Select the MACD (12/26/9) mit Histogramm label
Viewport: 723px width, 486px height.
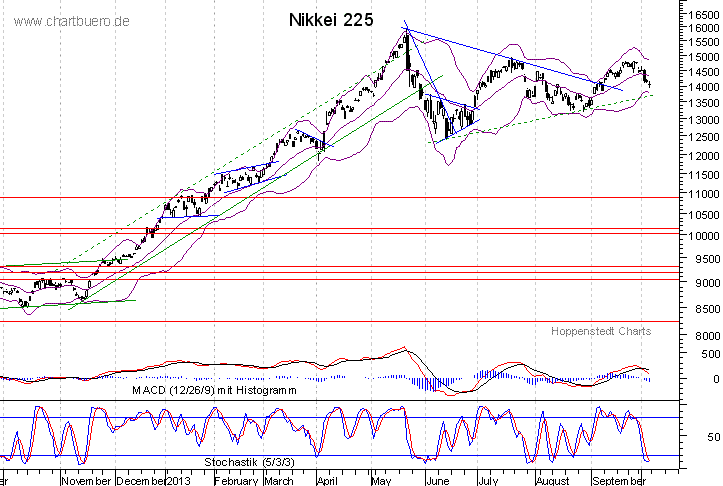(214, 390)
